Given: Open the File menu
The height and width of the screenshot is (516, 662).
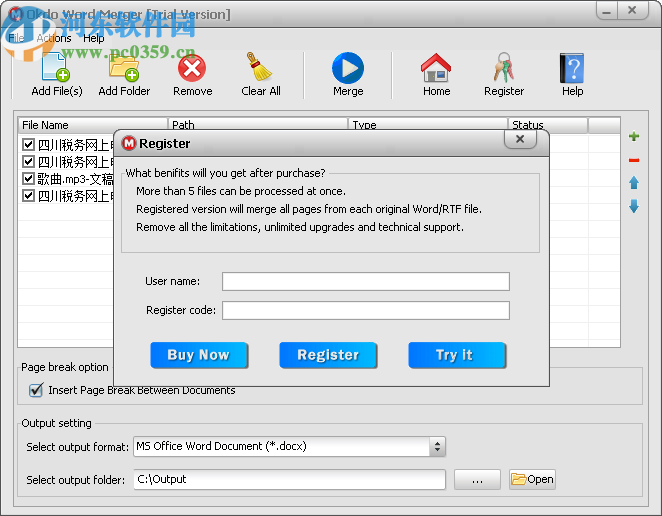Looking at the screenshot, I should pyautogui.click(x=16, y=38).
